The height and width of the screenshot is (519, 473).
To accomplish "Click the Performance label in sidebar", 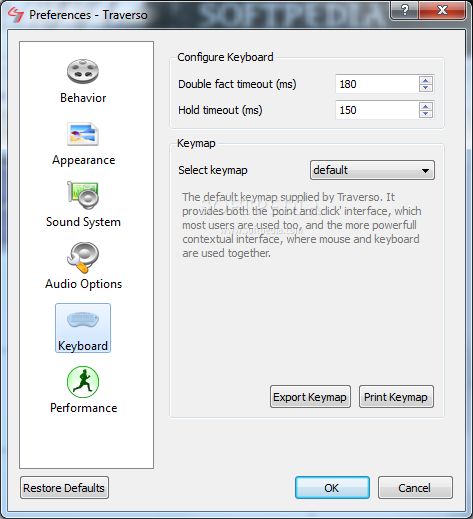I will [83, 408].
